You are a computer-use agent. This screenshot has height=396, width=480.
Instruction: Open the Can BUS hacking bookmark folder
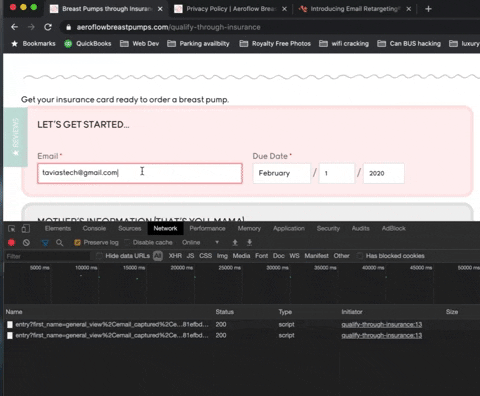[409, 44]
